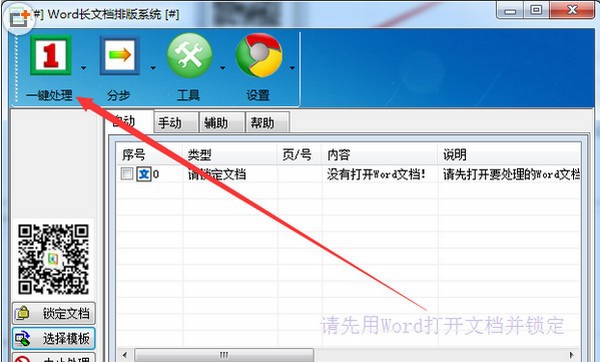Expand the 一键处理 dropdown arrow

pyautogui.click(x=83, y=68)
